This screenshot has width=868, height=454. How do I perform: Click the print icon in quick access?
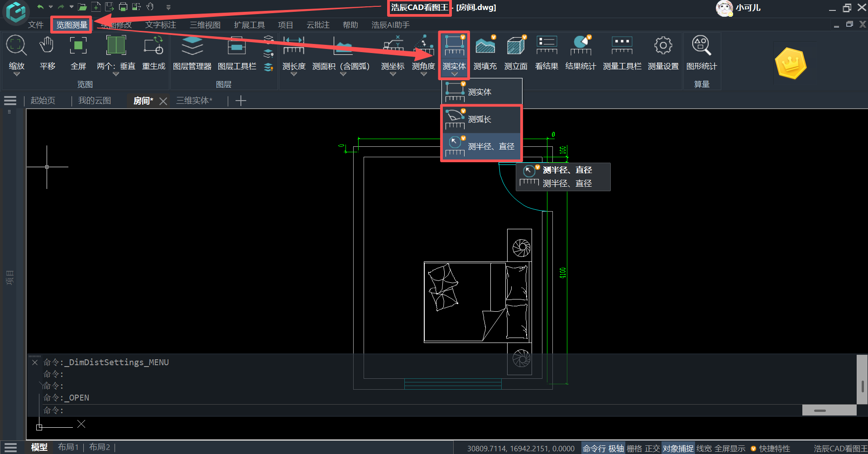pos(123,7)
